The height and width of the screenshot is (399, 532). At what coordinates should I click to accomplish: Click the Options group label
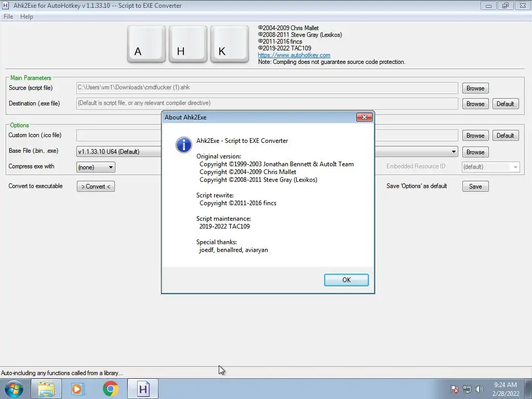(x=19, y=125)
